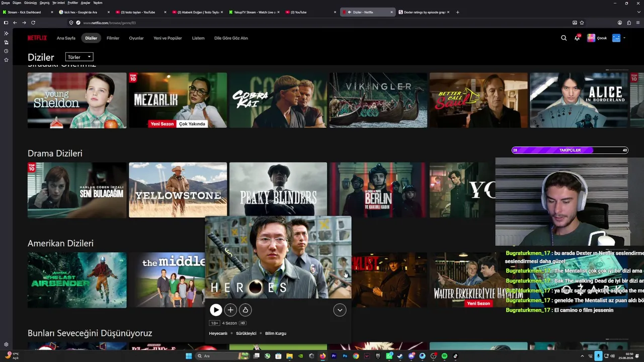The height and width of the screenshot is (362, 644).
Task: Open the Araçlar menu
Action: pyautogui.click(x=86, y=3)
